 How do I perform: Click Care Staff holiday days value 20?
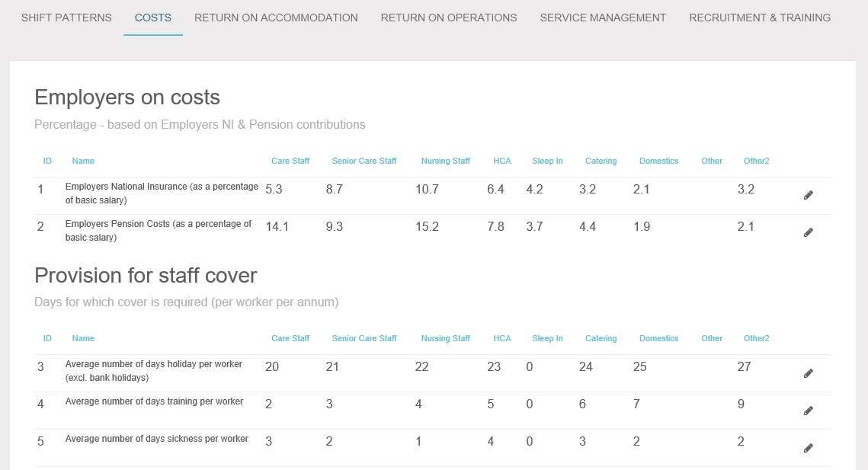pos(272,367)
